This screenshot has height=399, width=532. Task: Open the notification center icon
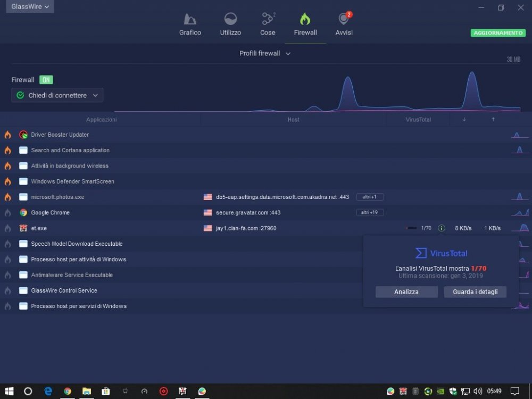(x=514, y=391)
